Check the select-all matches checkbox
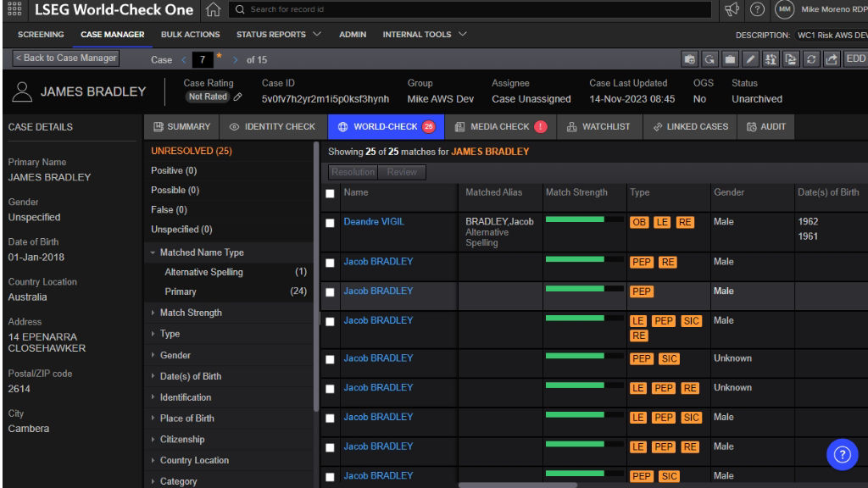 pyautogui.click(x=330, y=192)
